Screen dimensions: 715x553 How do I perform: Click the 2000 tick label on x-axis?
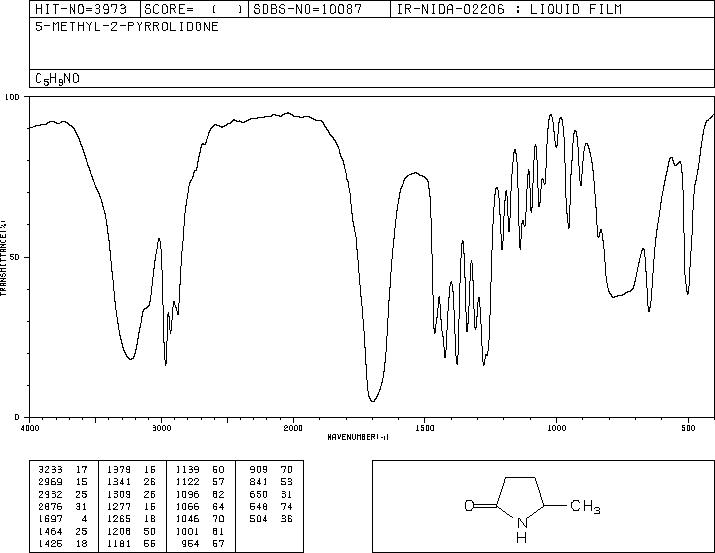293,428
